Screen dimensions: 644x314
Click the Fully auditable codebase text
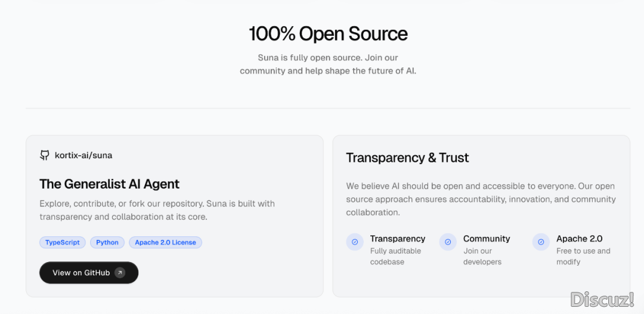(395, 256)
